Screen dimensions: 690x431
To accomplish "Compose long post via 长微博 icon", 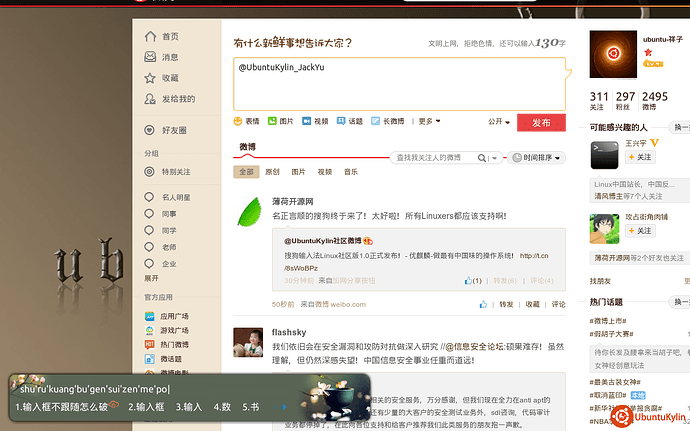I will [375, 121].
